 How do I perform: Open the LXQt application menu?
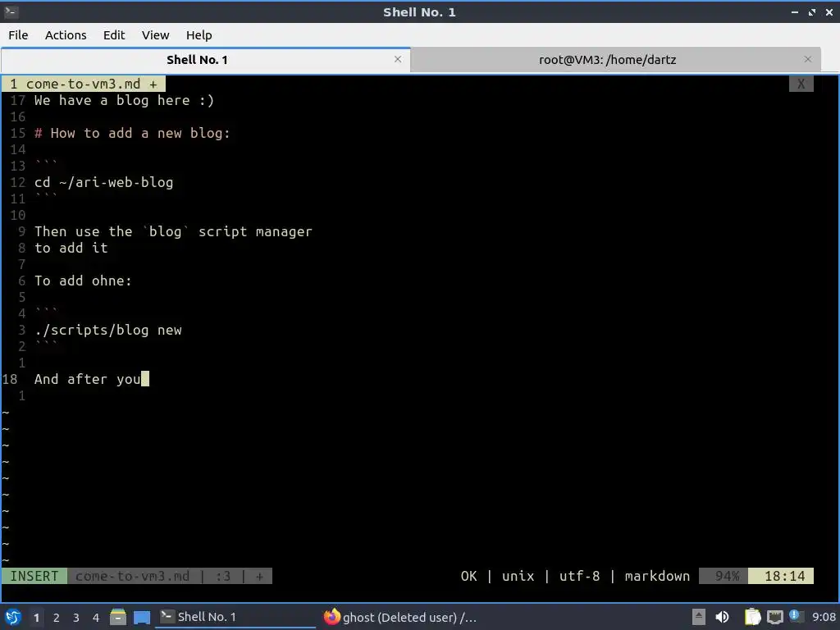13,617
